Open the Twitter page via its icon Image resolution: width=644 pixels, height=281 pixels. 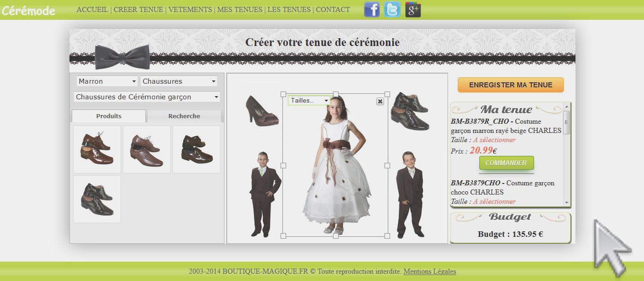[392, 9]
